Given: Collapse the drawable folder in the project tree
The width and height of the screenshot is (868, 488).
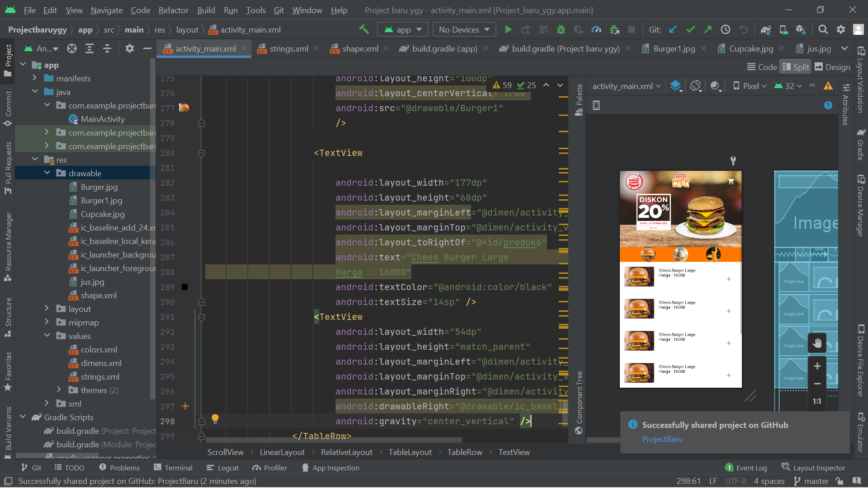Looking at the screenshot, I should [x=47, y=173].
